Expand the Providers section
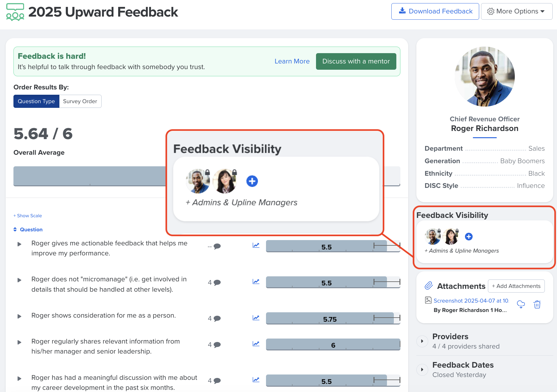This screenshot has height=392, width=557. [x=422, y=341]
